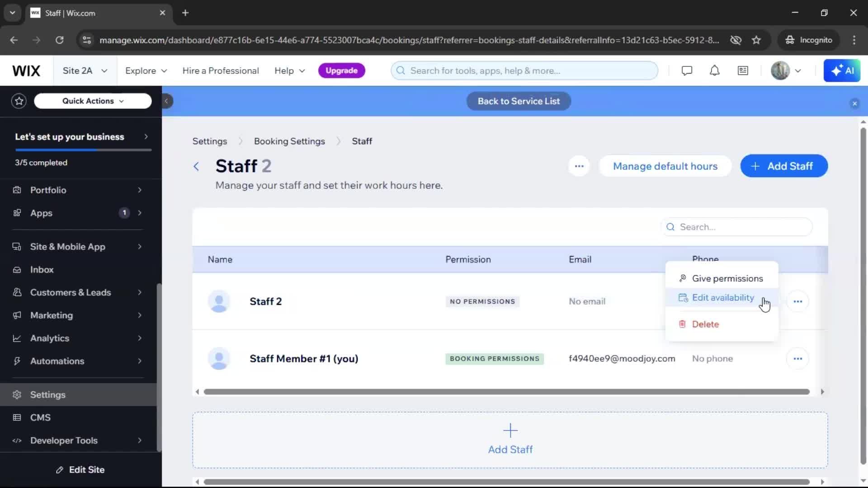Click the page vertical scrollbar
Image resolution: width=868 pixels, height=488 pixels.
click(x=863, y=296)
